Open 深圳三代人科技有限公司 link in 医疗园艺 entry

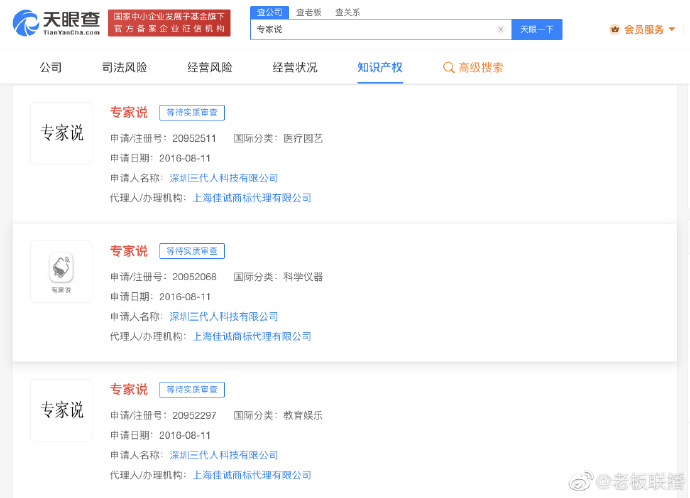224,178
